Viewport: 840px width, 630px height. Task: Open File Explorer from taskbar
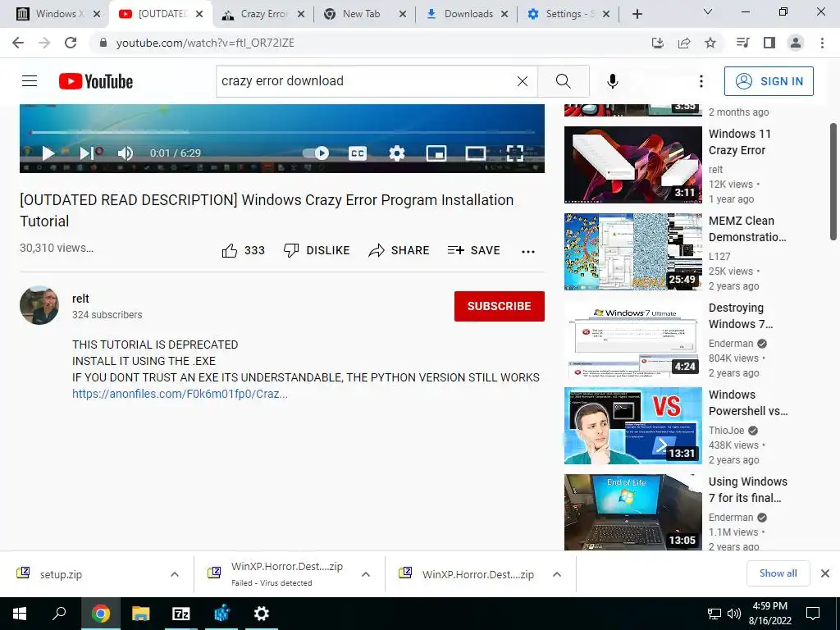click(x=141, y=614)
